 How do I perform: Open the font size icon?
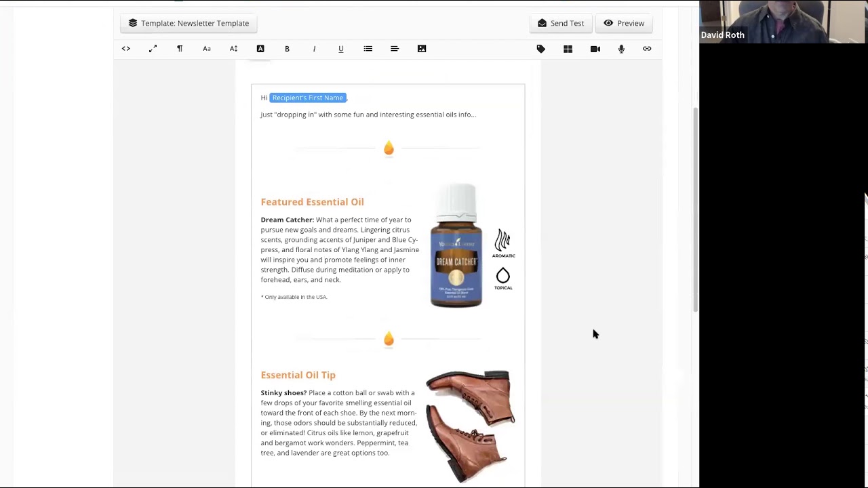pyautogui.click(x=233, y=49)
